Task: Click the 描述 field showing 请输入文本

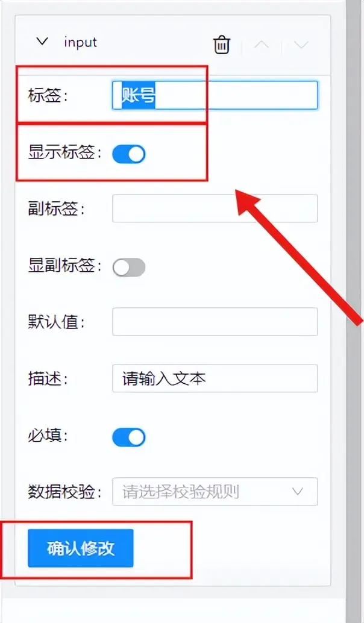Action: pyautogui.click(x=215, y=378)
